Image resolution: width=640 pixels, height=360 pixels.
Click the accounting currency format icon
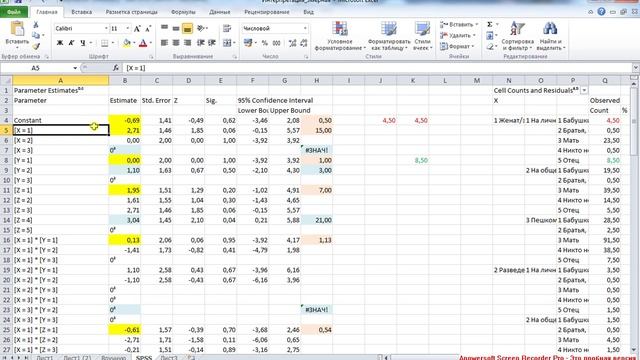click(x=247, y=43)
